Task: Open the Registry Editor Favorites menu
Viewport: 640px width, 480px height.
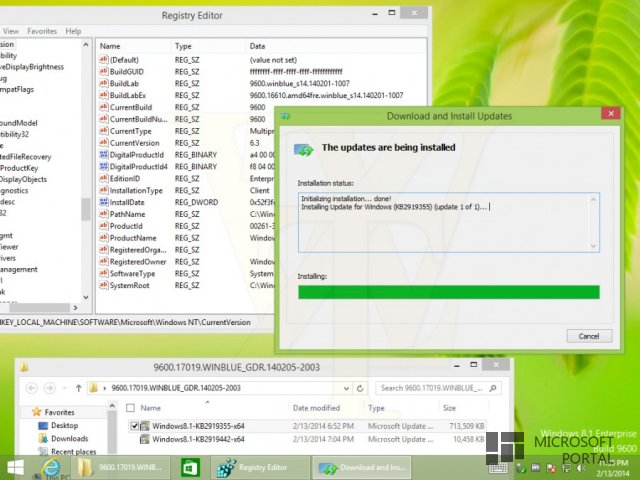Action: click(42, 31)
